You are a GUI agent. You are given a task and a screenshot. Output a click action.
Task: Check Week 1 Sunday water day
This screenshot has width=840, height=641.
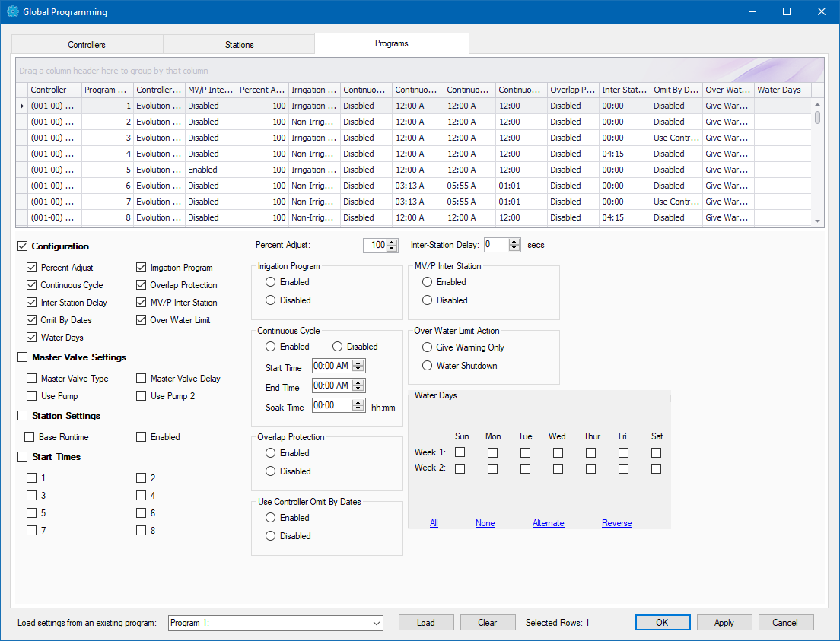tap(460, 452)
